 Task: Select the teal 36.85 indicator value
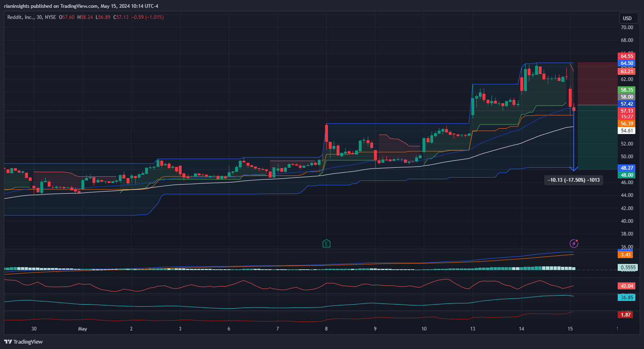coord(627,298)
